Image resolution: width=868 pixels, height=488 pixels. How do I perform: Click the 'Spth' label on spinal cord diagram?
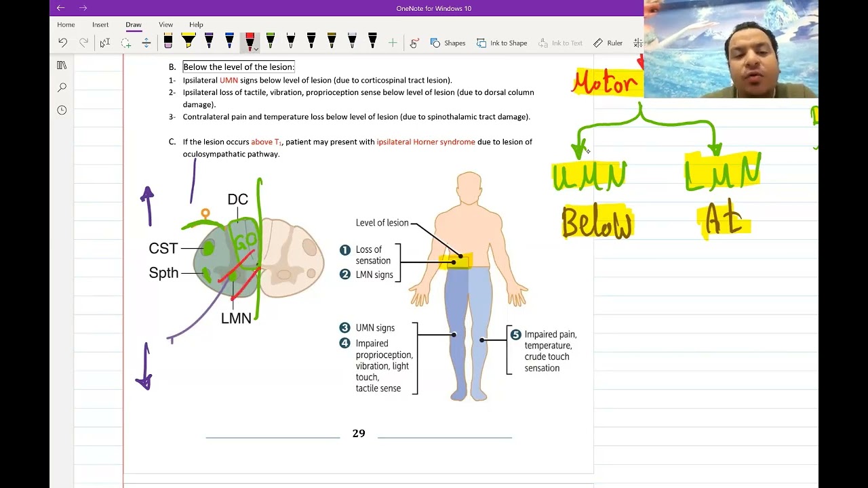[163, 273]
